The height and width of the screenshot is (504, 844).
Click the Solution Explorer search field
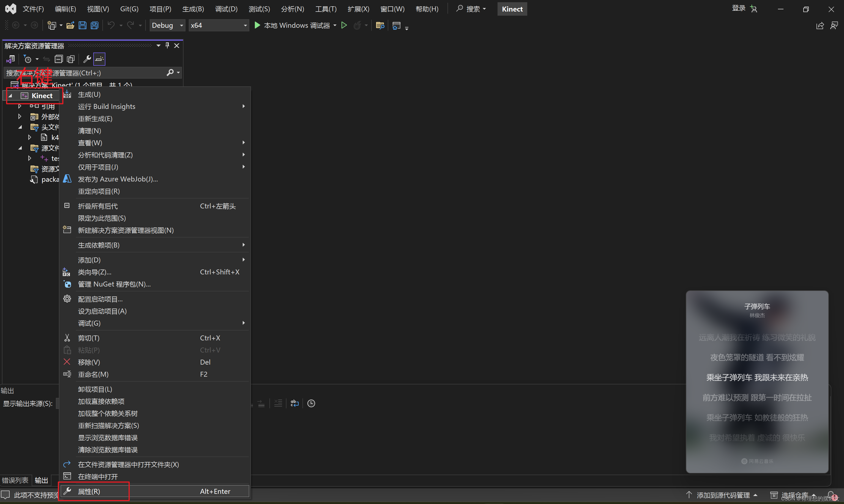[85, 73]
